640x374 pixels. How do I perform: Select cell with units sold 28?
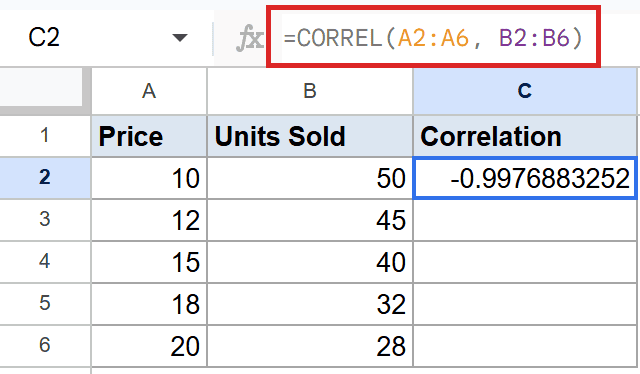click(x=310, y=346)
